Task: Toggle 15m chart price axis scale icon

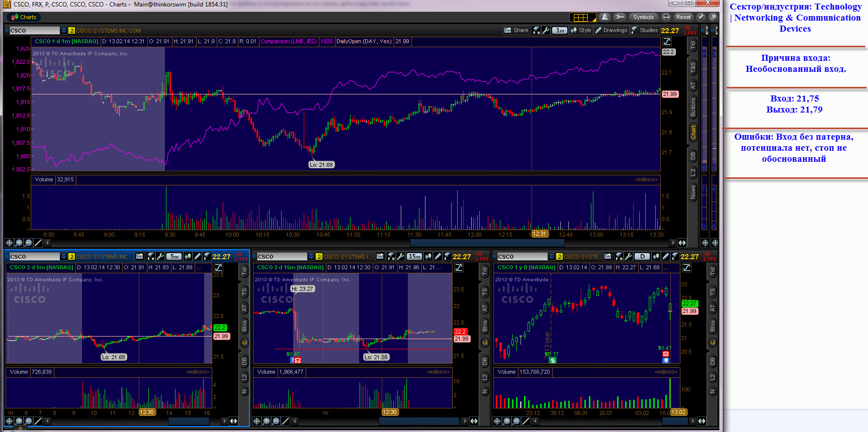Action: 459,268
